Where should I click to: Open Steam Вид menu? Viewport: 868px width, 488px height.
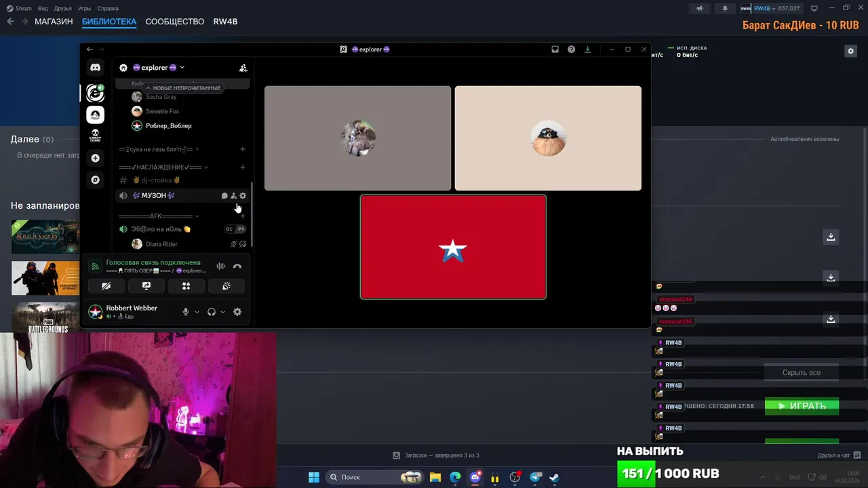43,8
